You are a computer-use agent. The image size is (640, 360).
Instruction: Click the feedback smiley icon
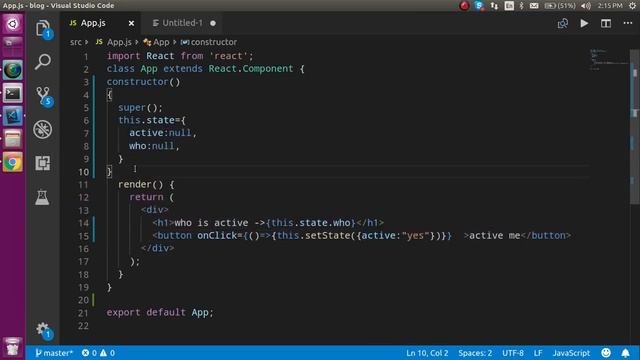pos(606,353)
